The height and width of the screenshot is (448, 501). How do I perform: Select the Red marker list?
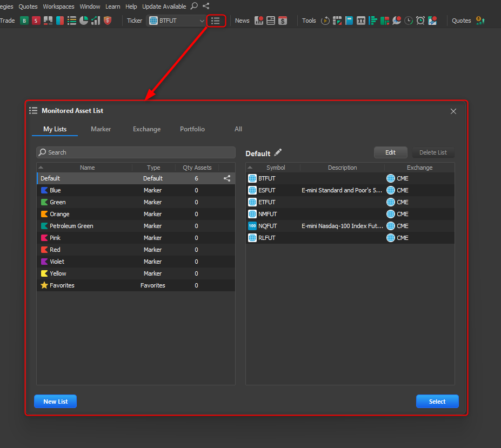pos(136,250)
